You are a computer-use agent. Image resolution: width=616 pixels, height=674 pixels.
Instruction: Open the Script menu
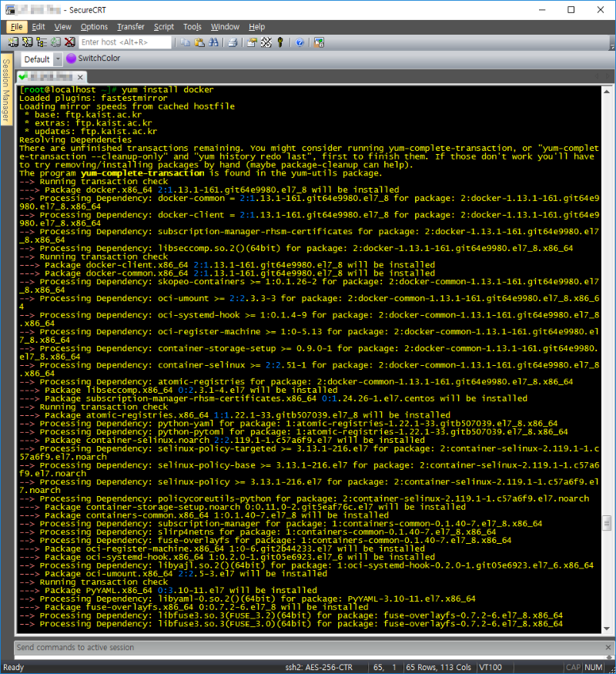pos(163,27)
